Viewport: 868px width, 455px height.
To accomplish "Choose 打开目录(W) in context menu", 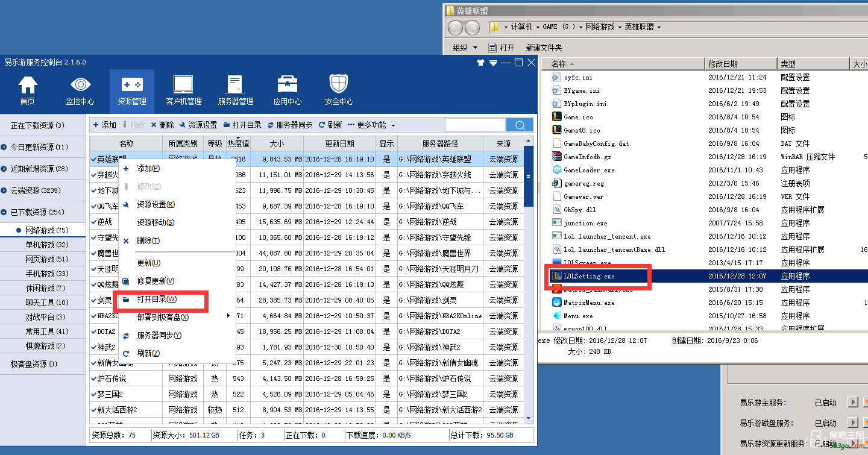I will (157, 300).
